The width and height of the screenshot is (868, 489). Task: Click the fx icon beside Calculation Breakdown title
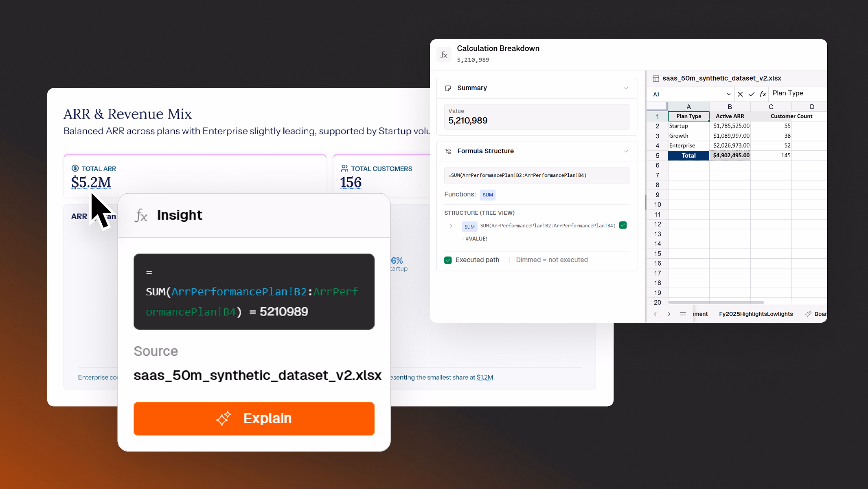(x=444, y=54)
